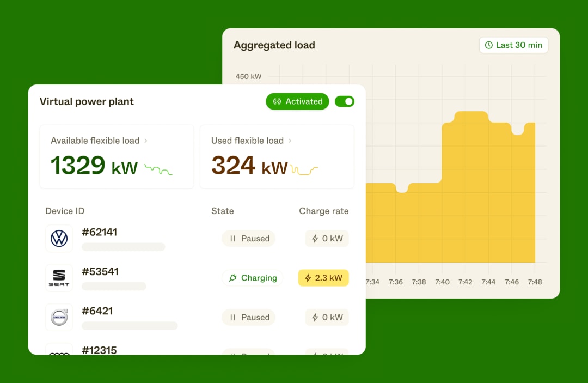This screenshot has width=588, height=383.
Task: Open the Last 30 min time range selector
Action: (513, 45)
